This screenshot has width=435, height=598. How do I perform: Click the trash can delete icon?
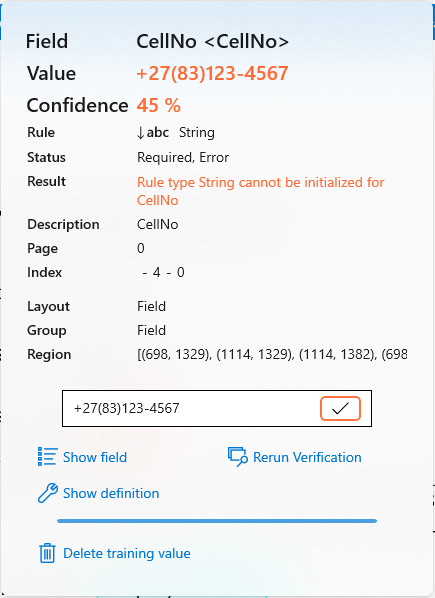(x=47, y=553)
